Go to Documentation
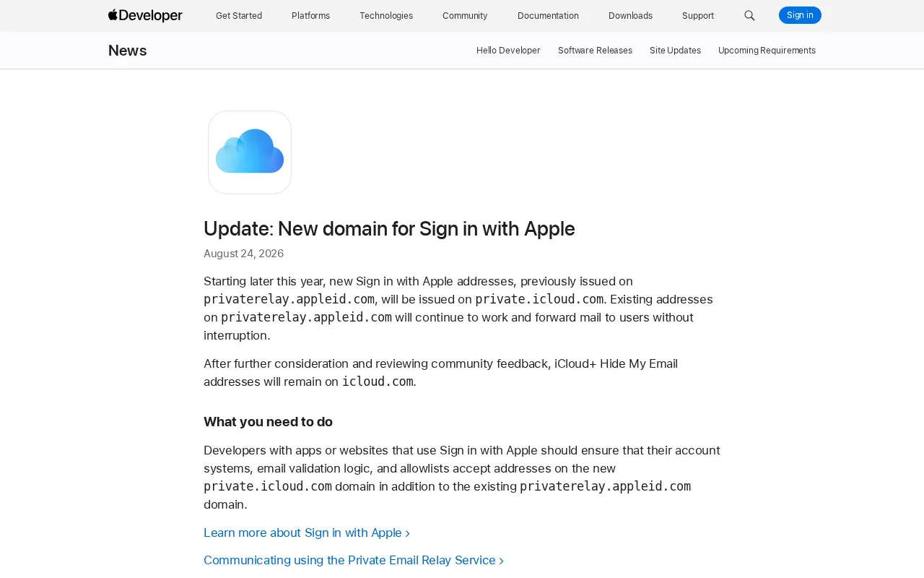Image resolution: width=924 pixels, height=578 pixels. [x=548, y=16]
